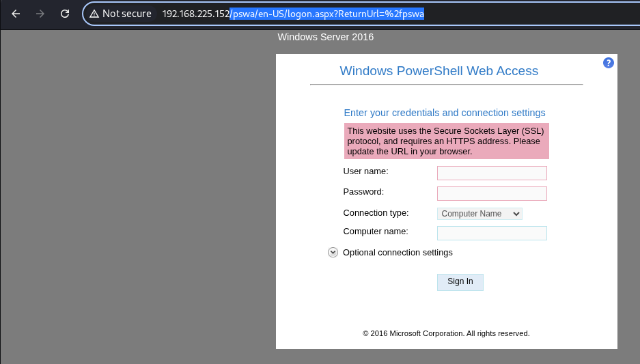Expand Optional connection settings chevron
The image size is (640, 364).
point(333,253)
